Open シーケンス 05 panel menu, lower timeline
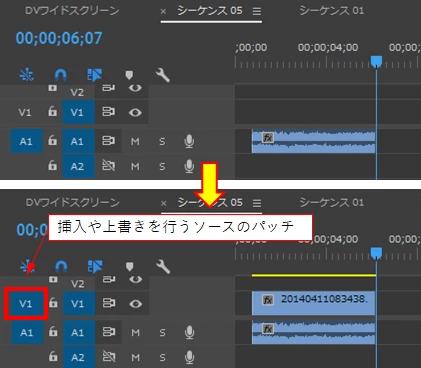Screen dimensions: 421x368 click(257, 203)
